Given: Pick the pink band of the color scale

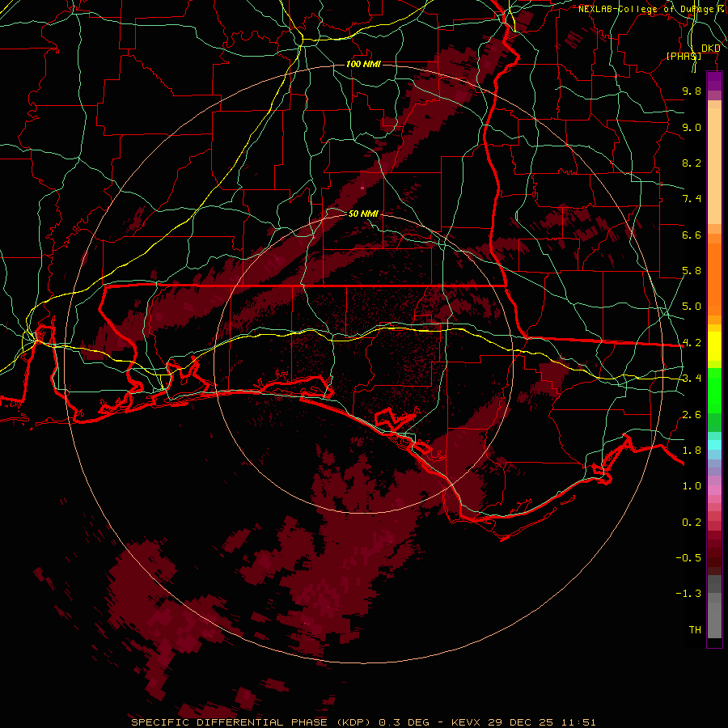Looking at the screenshot, I should pyautogui.click(x=714, y=490).
